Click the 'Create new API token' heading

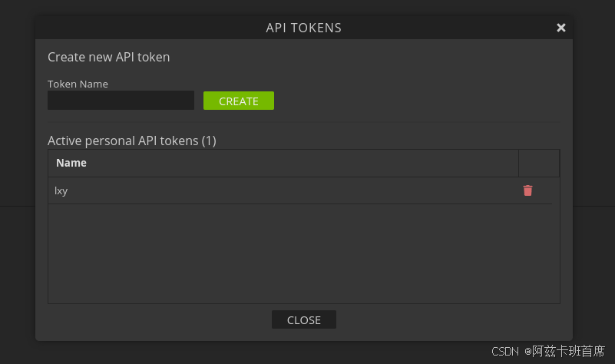tap(108, 57)
